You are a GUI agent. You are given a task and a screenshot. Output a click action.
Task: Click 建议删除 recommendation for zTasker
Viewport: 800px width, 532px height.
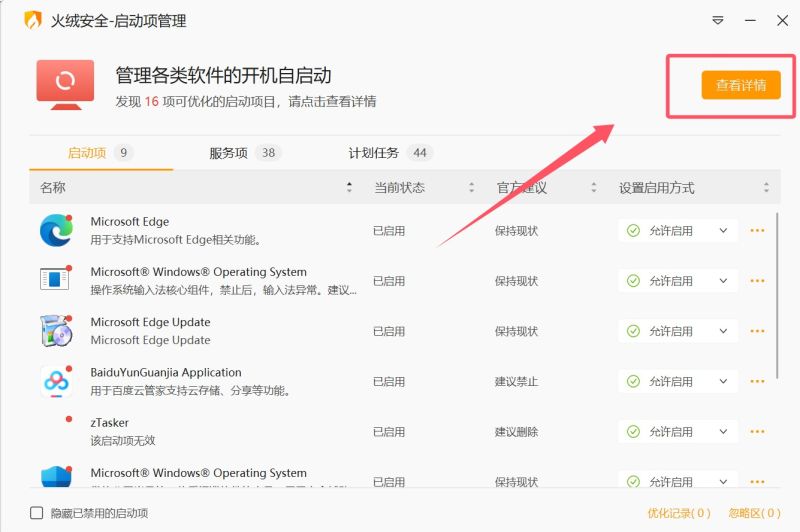click(x=516, y=432)
